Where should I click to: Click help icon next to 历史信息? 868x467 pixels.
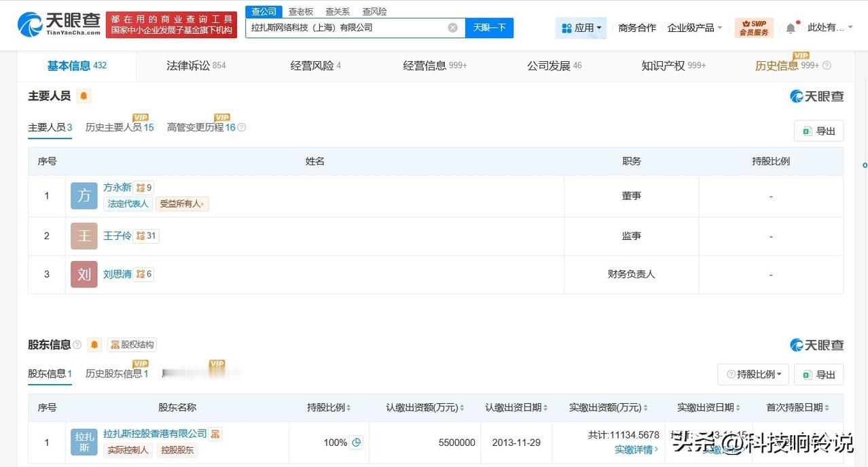tap(827, 66)
